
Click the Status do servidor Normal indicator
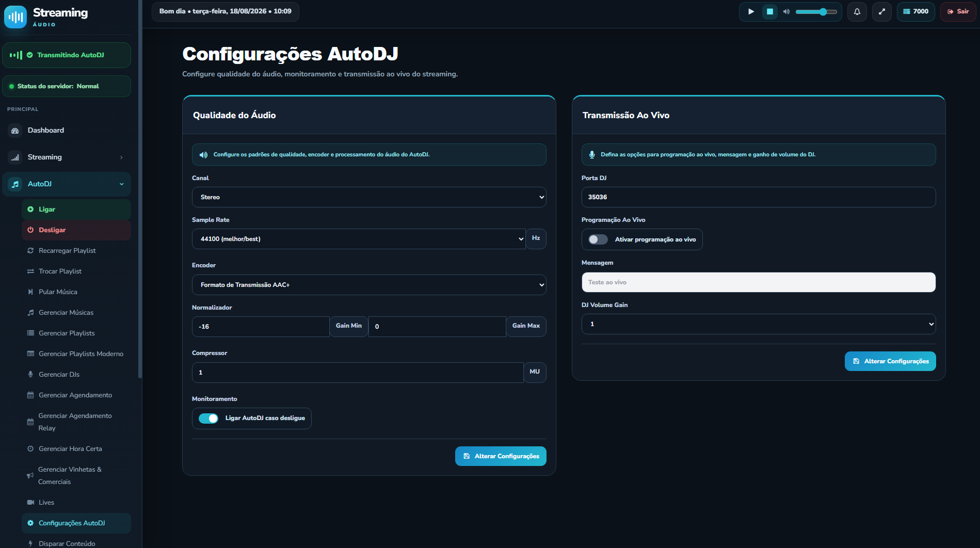(x=67, y=86)
